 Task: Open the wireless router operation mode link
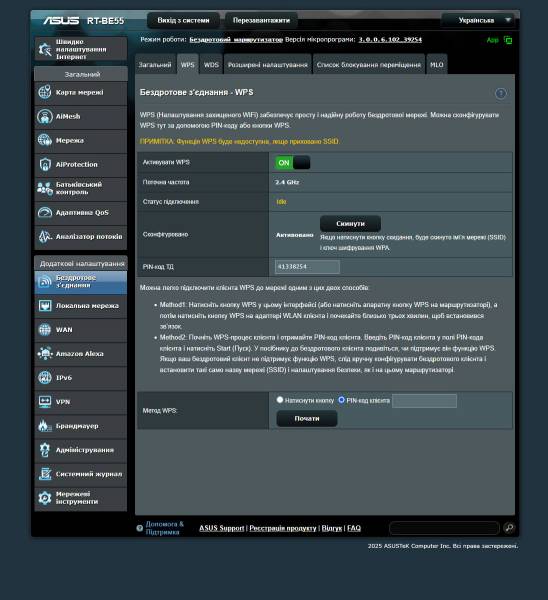click(x=236, y=39)
